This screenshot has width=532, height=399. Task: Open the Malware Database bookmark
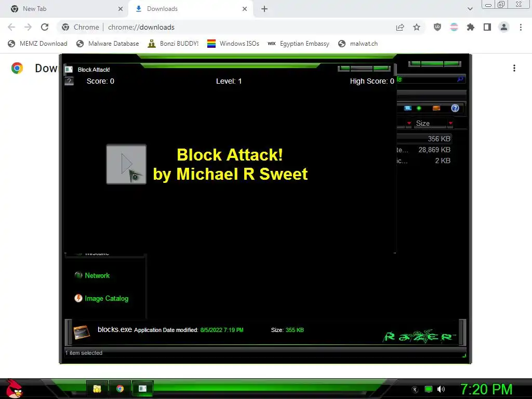[108, 44]
